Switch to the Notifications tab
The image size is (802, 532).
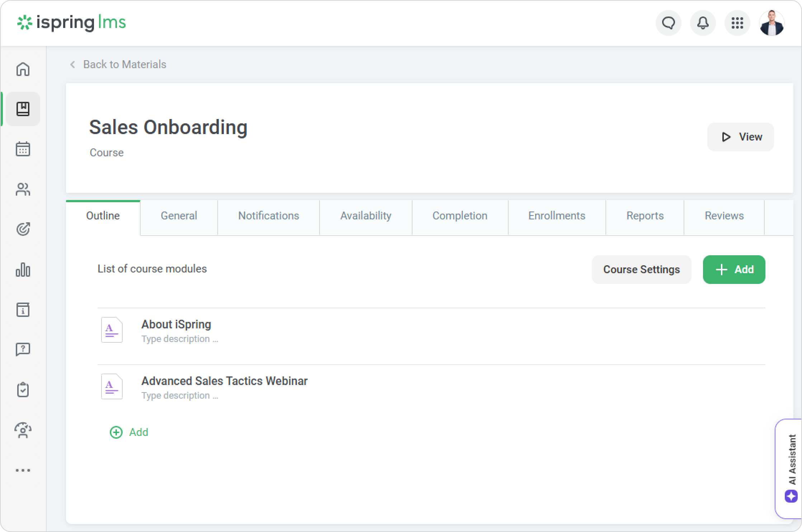click(268, 216)
